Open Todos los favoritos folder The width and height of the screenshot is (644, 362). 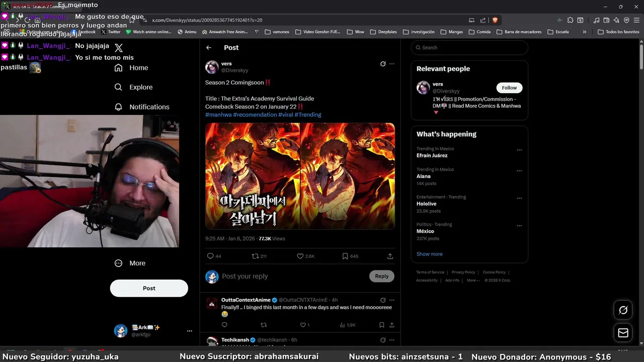(x=619, y=32)
